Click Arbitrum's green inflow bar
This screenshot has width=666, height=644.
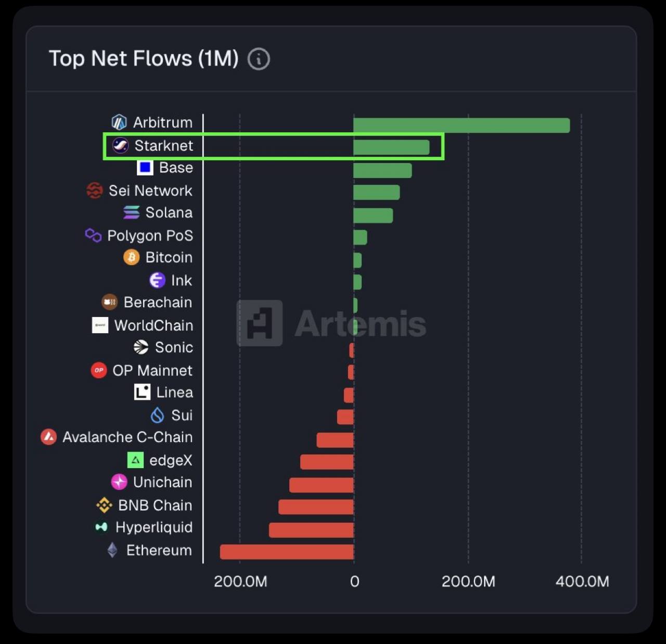click(461, 125)
